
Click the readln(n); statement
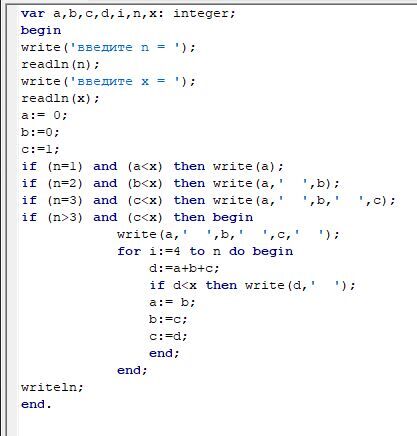coord(60,64)
